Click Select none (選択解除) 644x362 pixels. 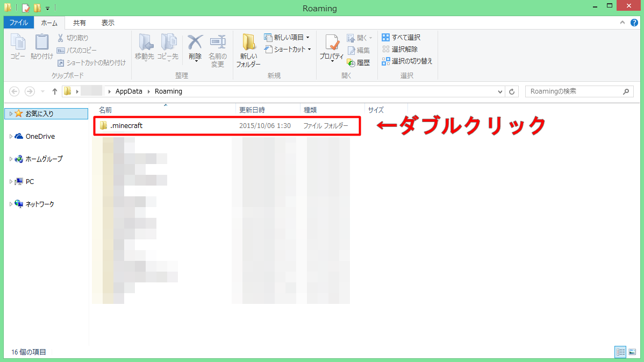point(400,49)
